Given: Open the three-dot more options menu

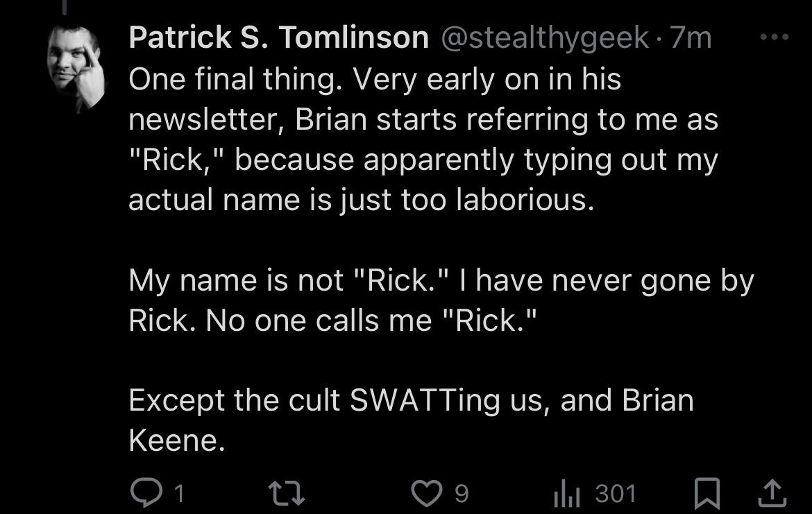Looking at the screenshot, I should point(775,37).
